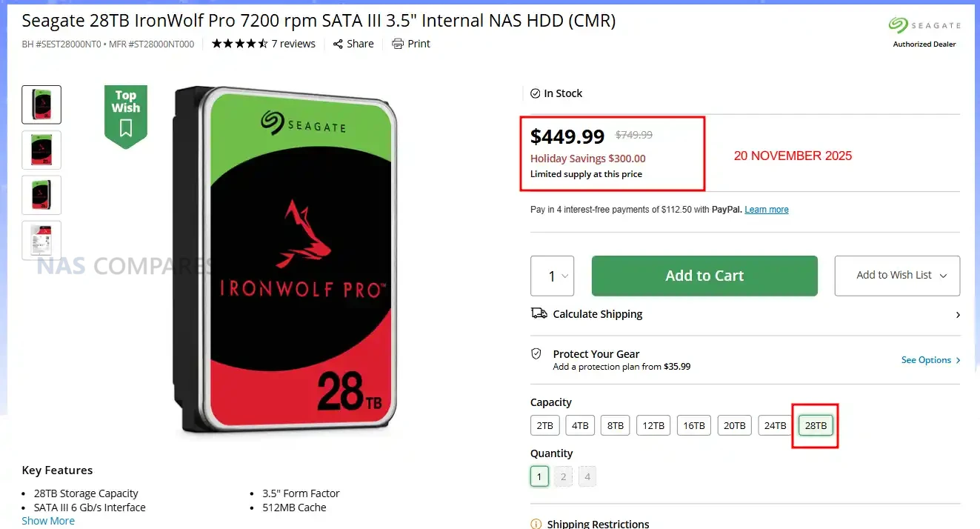Click the Share icon

[339, 44]
